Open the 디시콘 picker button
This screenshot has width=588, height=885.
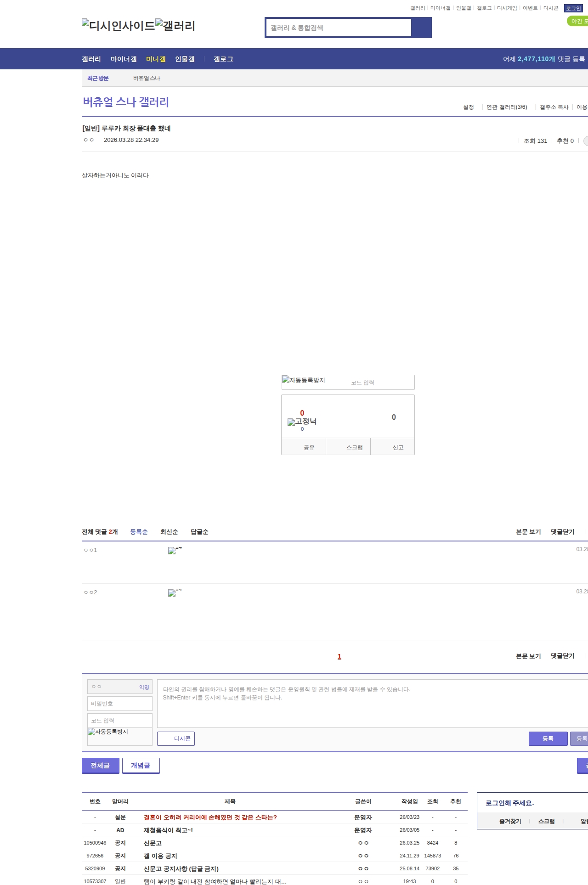[x=176, y=738]
